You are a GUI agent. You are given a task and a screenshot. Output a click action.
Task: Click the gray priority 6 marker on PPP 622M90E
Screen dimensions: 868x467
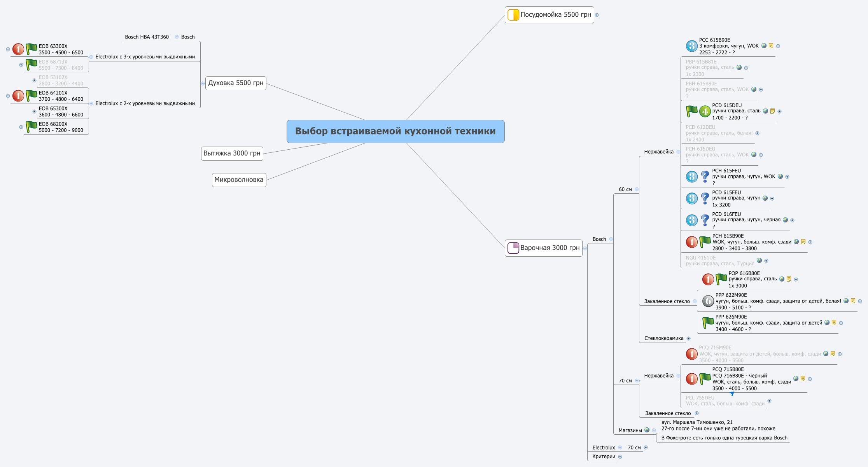[x=708, y=301]
